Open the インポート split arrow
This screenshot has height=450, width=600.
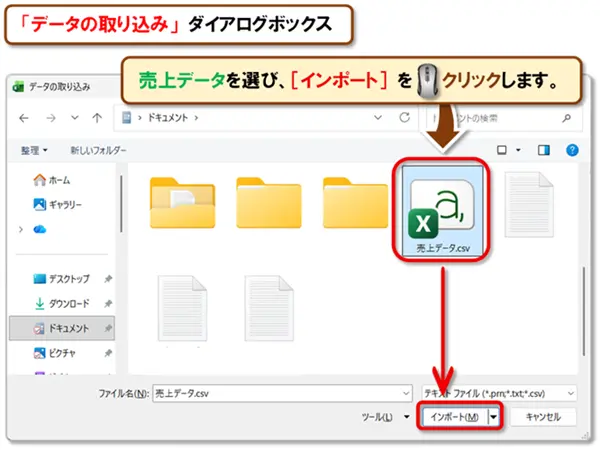click(x=494, y=417)
